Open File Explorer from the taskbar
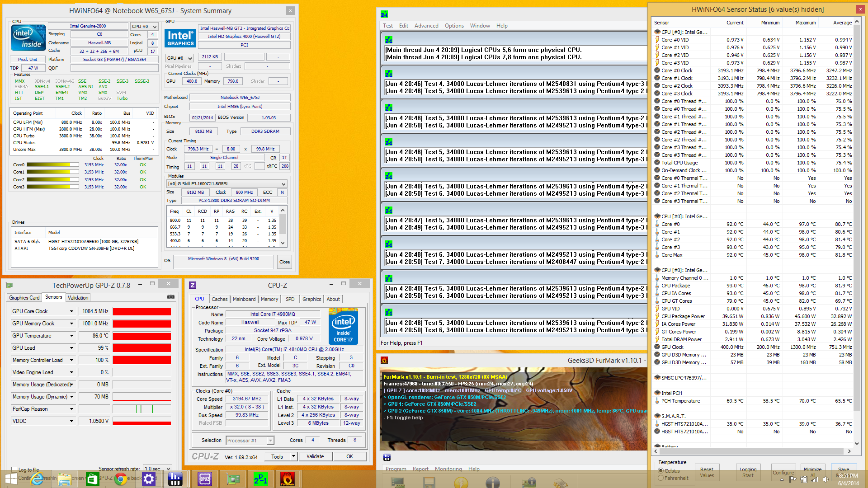The height and width of the screenshot is (488, 868). pyautogui.click(x=65, y=479)
